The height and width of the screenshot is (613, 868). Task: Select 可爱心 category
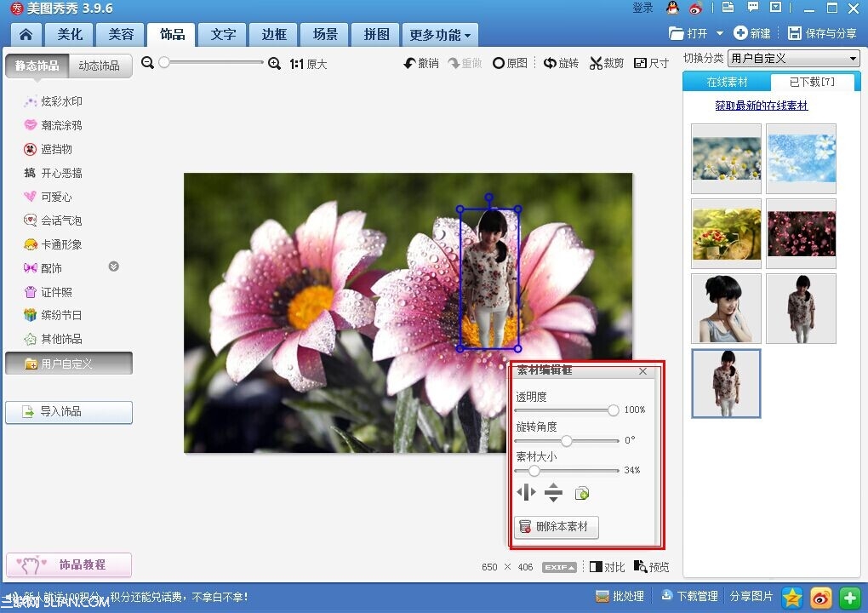coord(49,197)
